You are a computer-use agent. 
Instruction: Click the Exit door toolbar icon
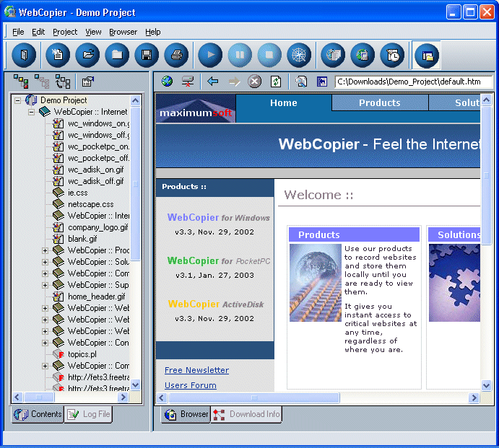(24, 56)
